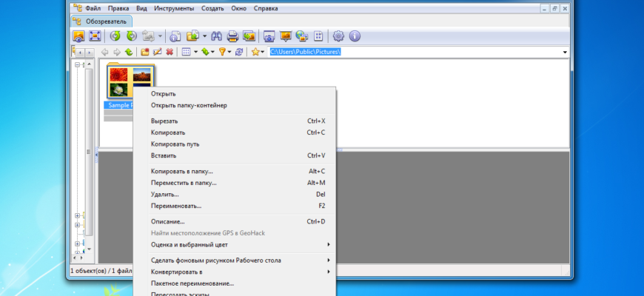Screen dimensions: 644x296
Task: Click the green up-folder arrow icon
Action: point(129,53)
